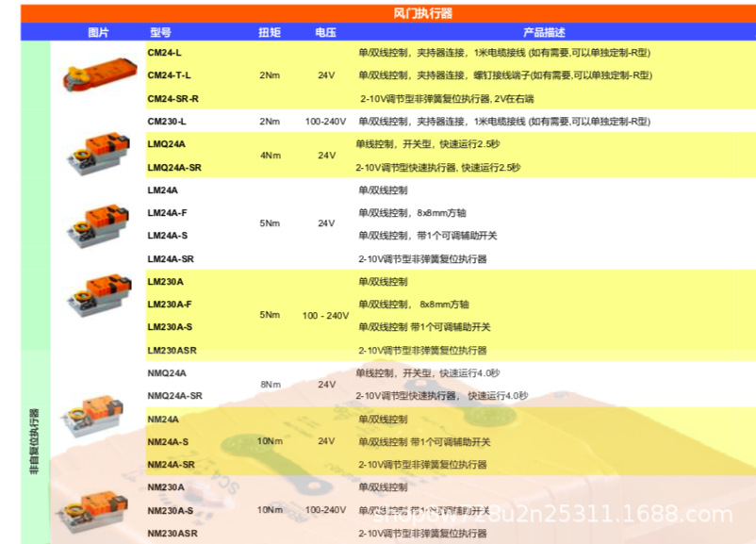Select model LM24A-F

tap(167, 213)
